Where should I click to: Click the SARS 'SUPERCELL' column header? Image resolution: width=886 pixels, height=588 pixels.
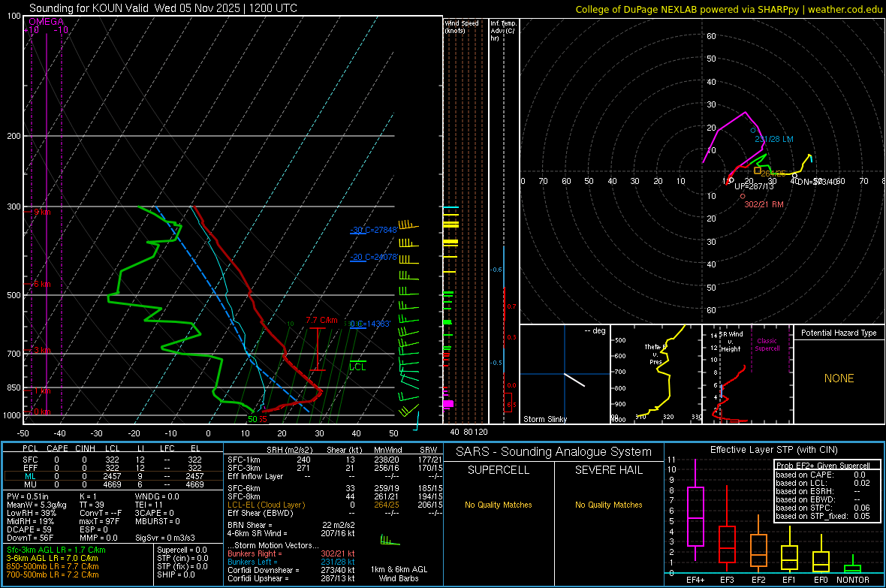coord(499,470)
